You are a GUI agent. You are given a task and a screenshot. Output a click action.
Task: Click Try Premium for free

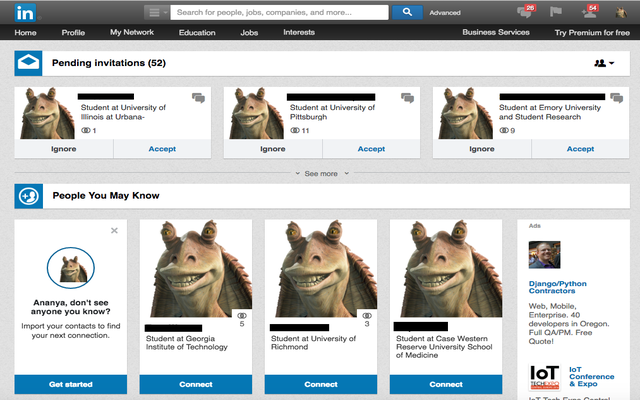pyautogui.click(x=592, y=33)
